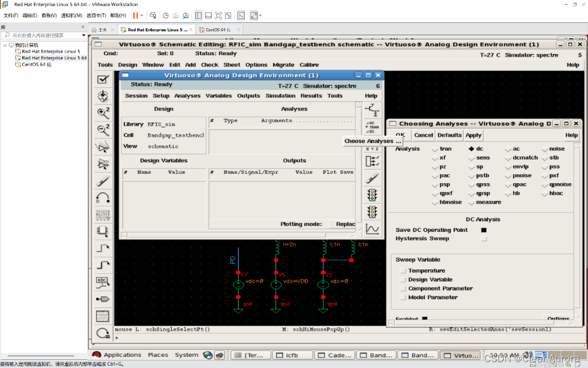This screenshot has height=368, width=588.
Task: Select the Copy tool in schematic toolbar
Action: click(x=103, y=164)
